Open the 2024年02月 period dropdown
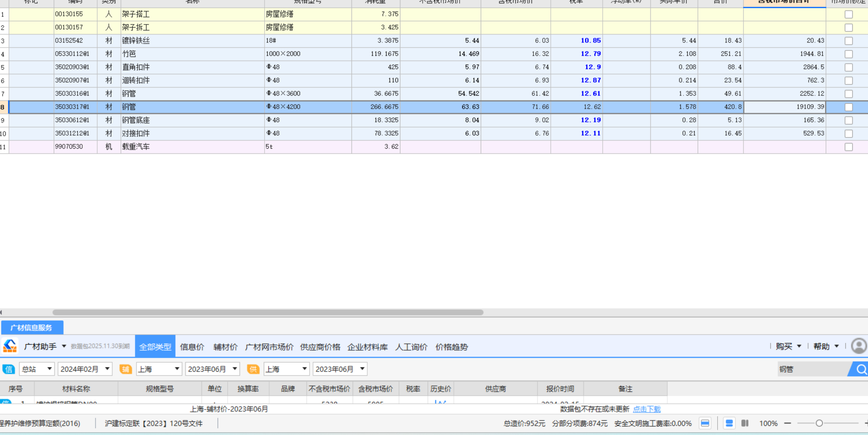868x435 pixels. point(85,369)
